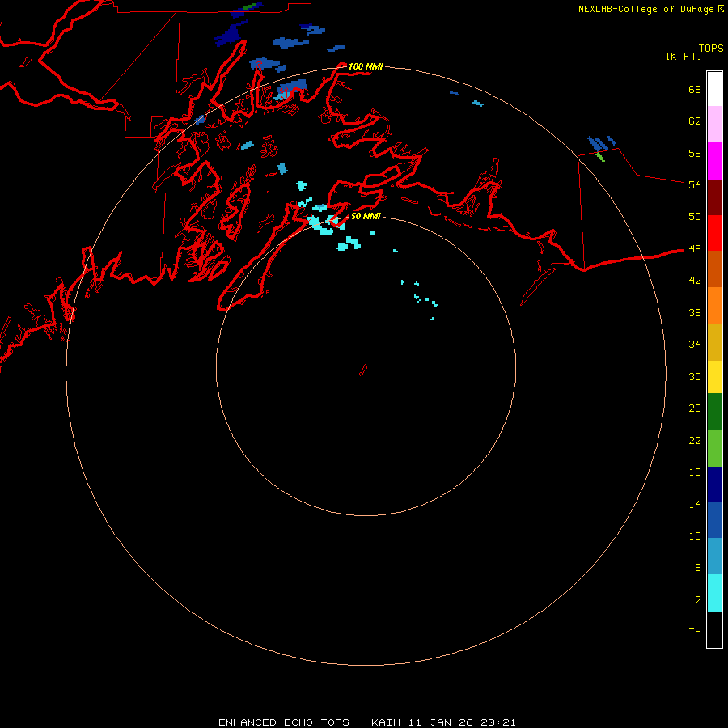The width and height of the screenshot is (728, 728).
Task: Click the 6 legend value
Action: 698,568
